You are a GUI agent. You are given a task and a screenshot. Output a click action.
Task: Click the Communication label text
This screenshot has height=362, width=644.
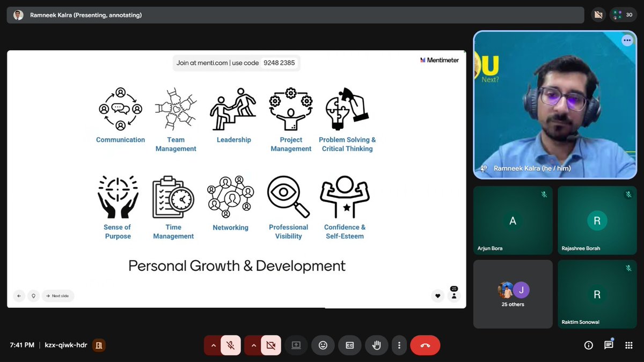click(x=120, y=140)
